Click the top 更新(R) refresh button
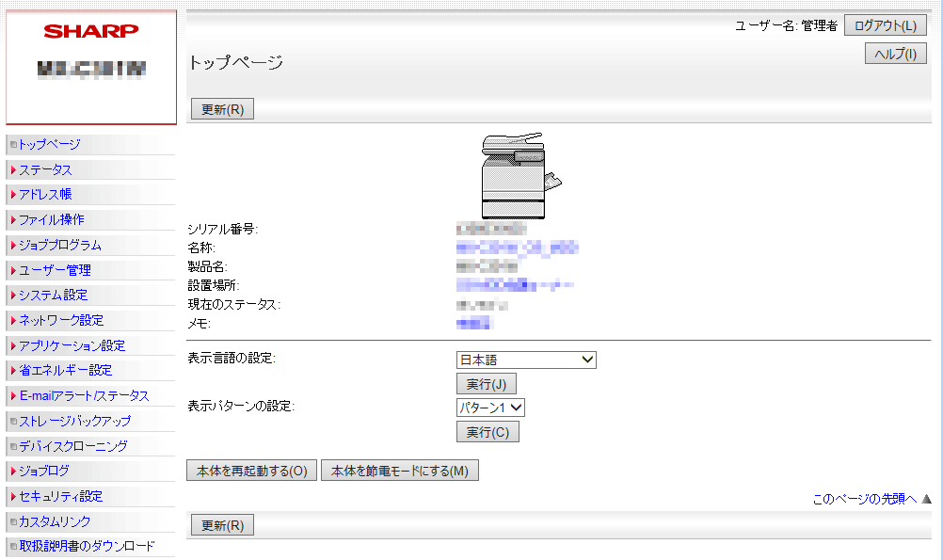 pyautogui.click(x=222, y=109)
